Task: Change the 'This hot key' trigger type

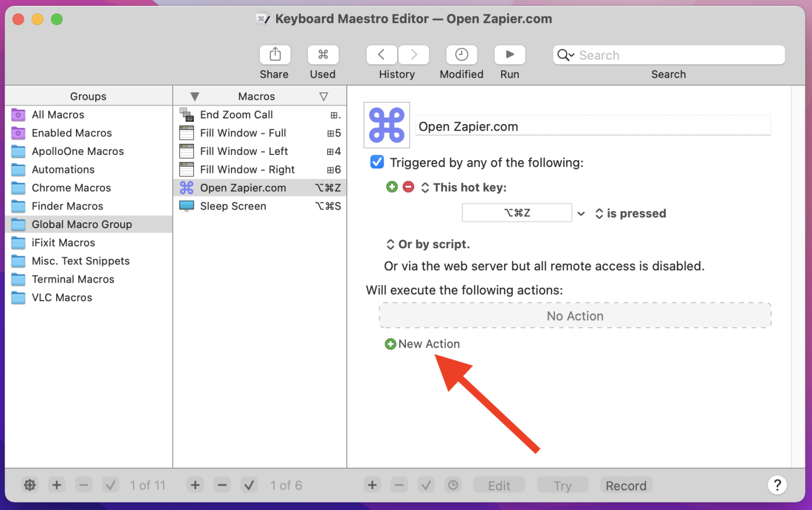Action: point(463,187)
